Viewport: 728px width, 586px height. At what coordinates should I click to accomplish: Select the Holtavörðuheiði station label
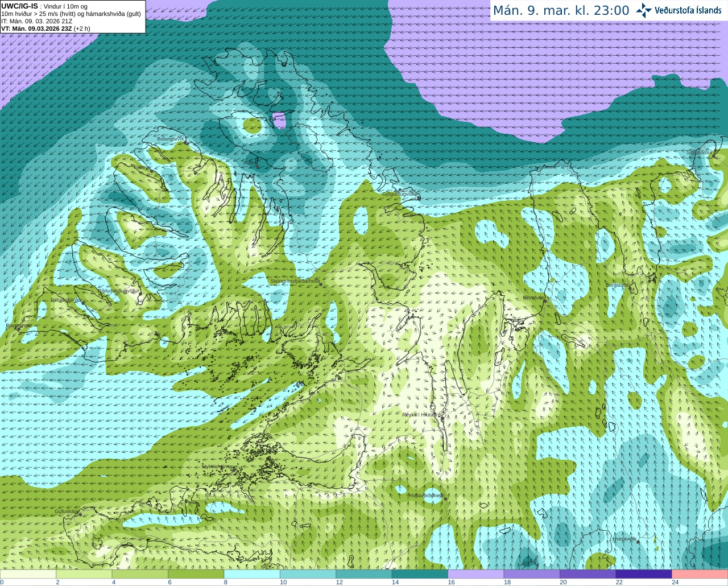[426, 496]
